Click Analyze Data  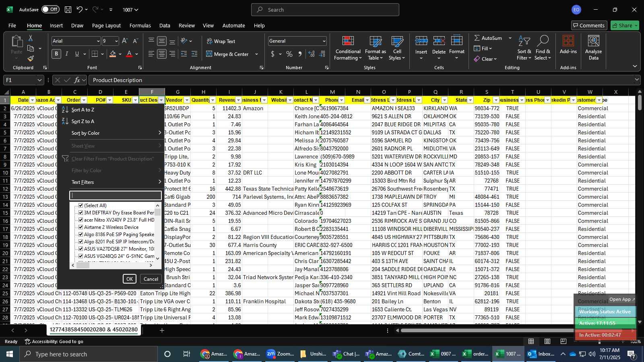point(593,48)
